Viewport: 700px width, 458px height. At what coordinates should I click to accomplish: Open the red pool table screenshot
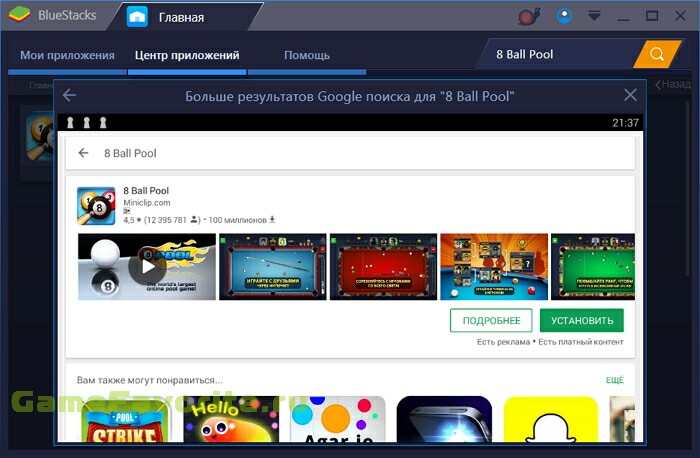pyautogui.click(x=383, y=266)
